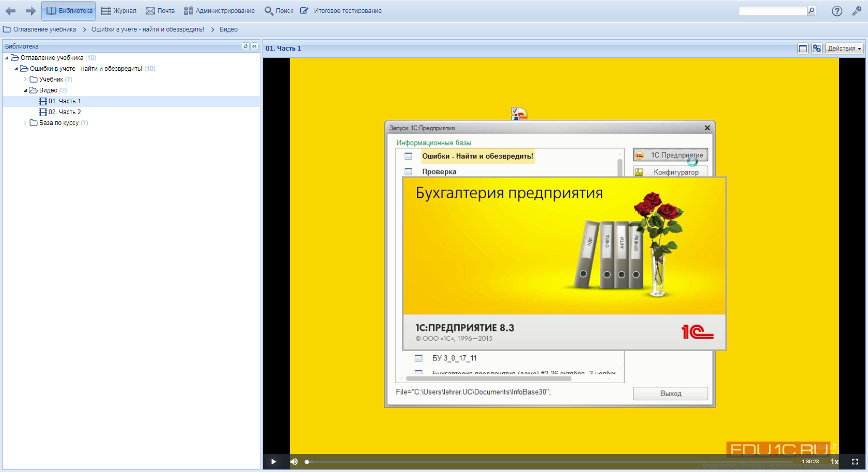The width and height of the screenshot is (868, 472).
Task: Open Итоговое тестирование
Action: point(342,11)
